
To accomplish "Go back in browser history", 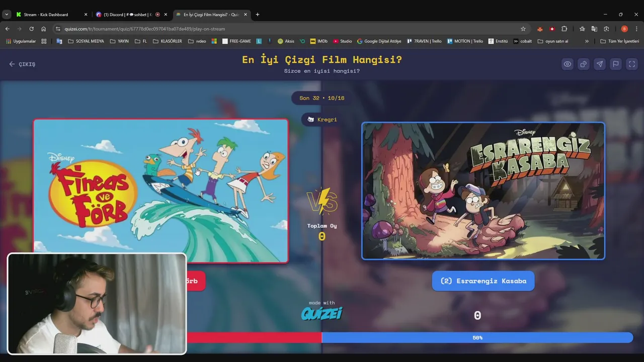I will 7,29.
